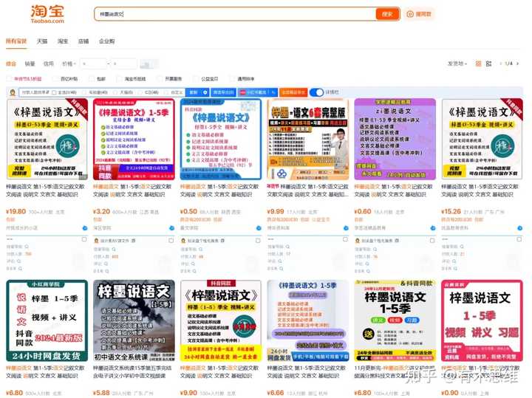
Task: Tick the select checkbox under ¥9.99 item
Action: point(345,240)
